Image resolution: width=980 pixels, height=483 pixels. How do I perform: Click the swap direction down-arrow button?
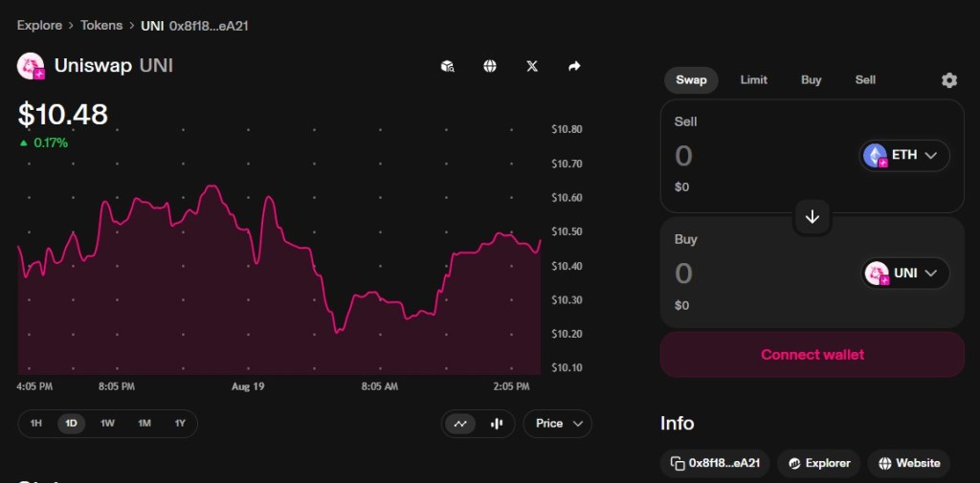(813, 217)
